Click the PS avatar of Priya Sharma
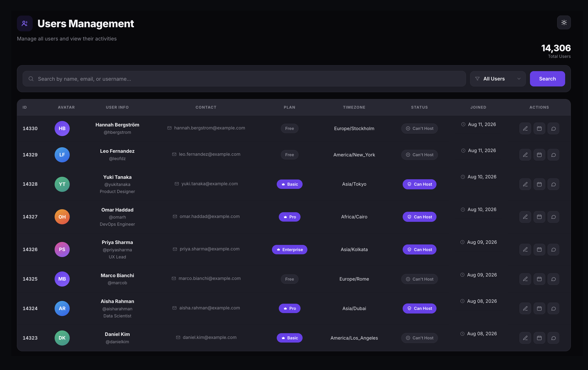The height and width of the screenshot is (370, 588). [x=62, y=249]
